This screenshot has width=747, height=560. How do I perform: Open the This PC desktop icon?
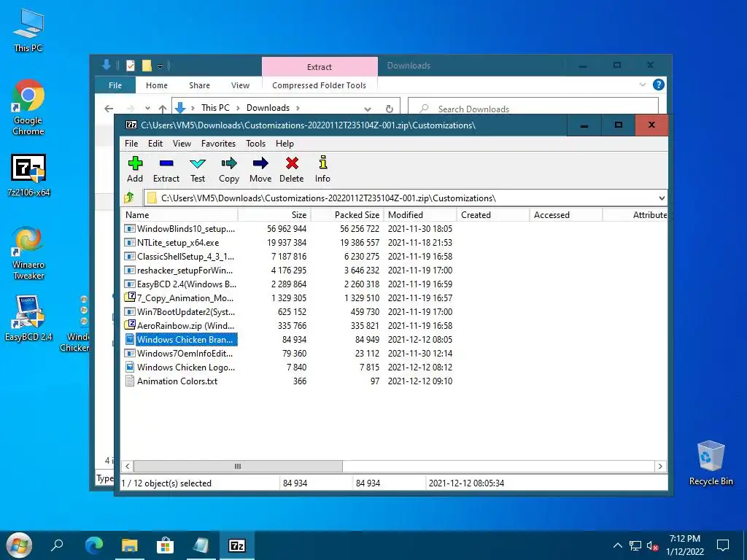click(28, 30)
